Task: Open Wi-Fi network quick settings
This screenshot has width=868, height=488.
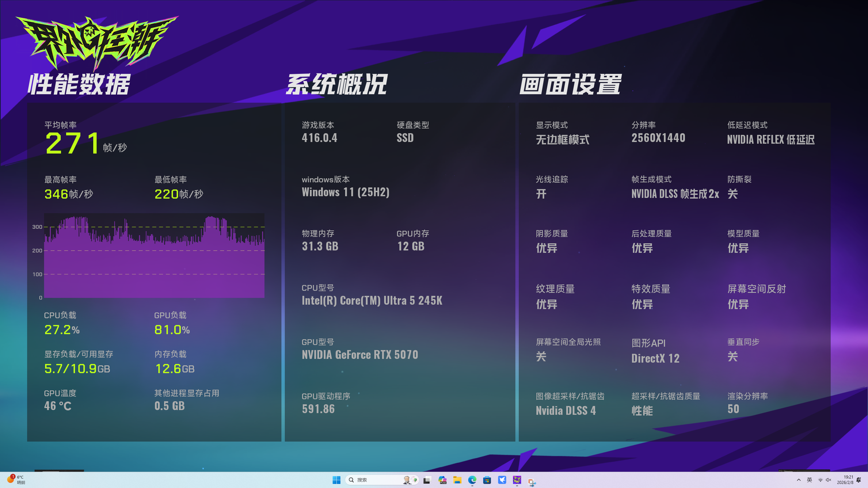Action: pos(821,480)
